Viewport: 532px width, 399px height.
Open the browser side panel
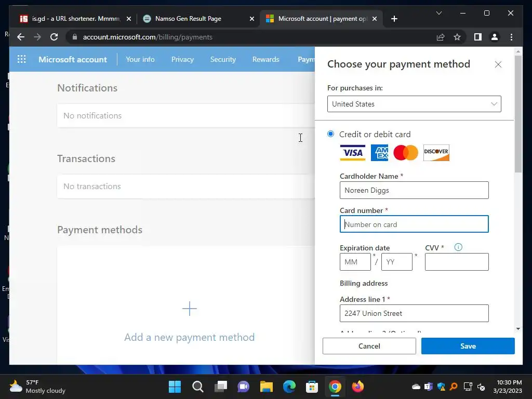click(x=478, y=37)
